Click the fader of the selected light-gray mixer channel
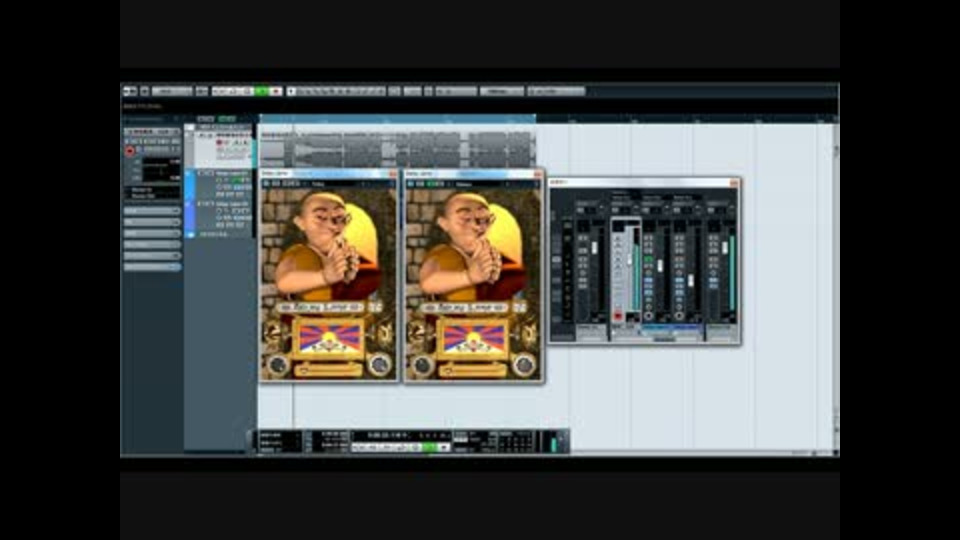 click(629, 259)
